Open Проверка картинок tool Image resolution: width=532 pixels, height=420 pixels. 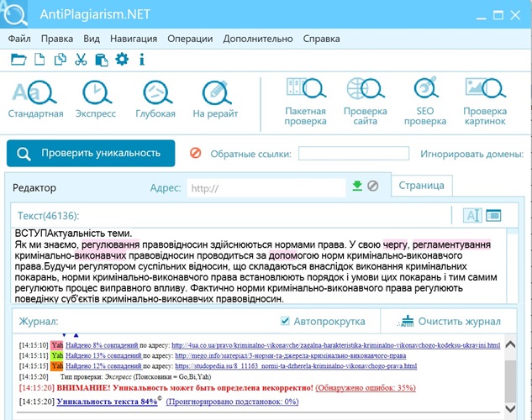[485, 102]
